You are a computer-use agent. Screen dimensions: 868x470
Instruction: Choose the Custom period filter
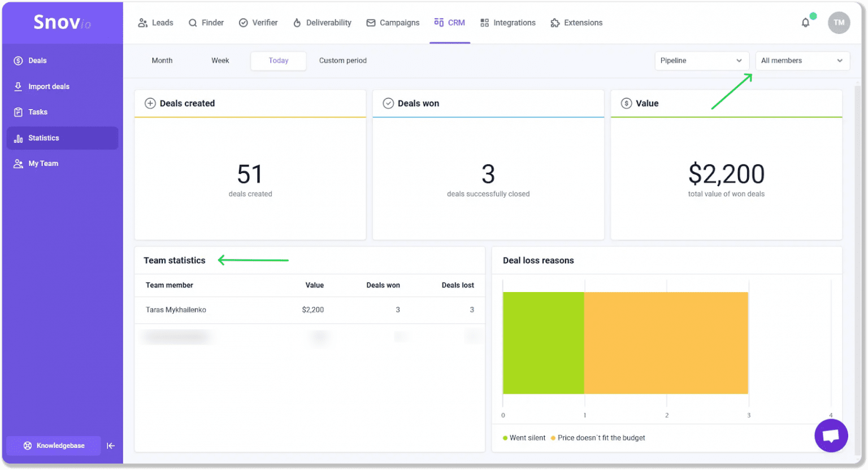coord(342,60)
